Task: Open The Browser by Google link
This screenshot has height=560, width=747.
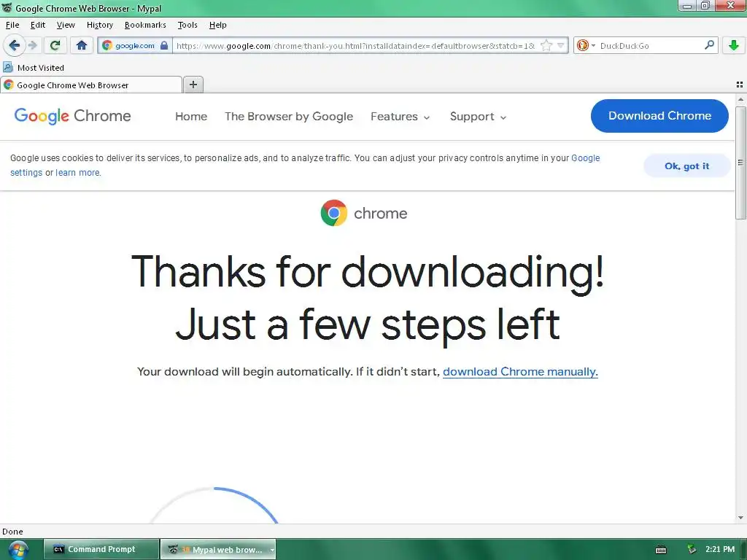Action: point(289,117)
